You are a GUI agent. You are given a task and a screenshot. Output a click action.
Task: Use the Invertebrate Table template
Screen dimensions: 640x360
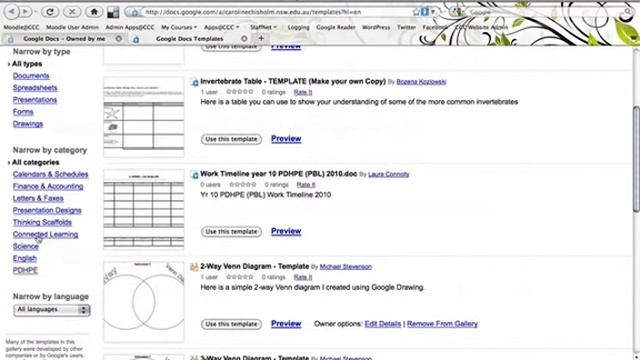[231, 139]
